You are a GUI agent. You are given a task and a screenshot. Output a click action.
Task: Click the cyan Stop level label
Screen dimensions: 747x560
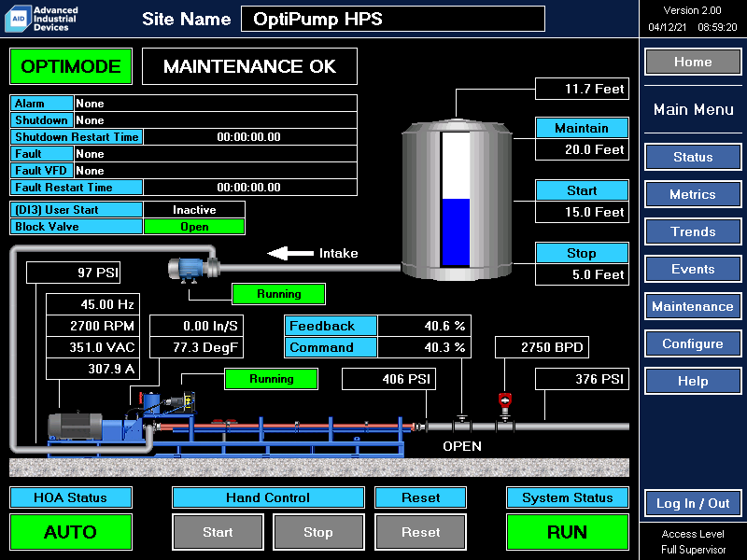click(582, 253)
